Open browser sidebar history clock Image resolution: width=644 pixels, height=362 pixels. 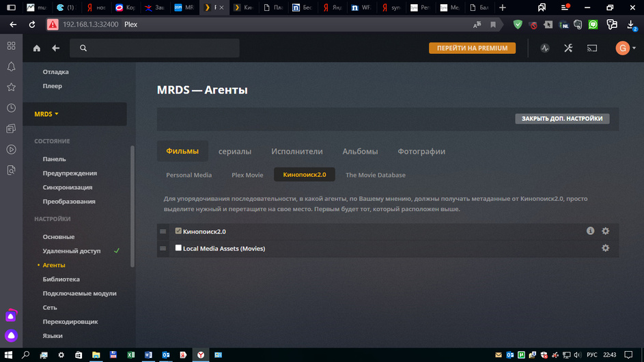[11, 108]
